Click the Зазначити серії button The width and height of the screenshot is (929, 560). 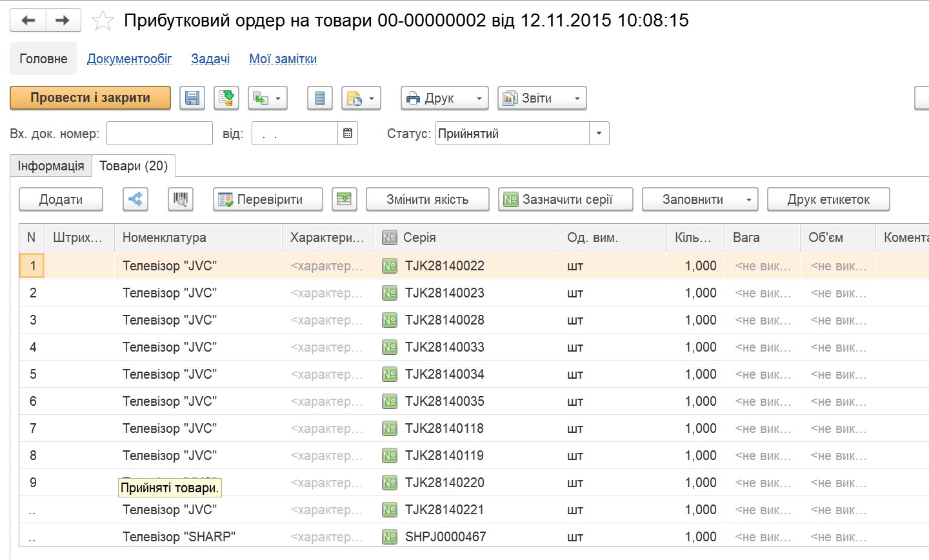click(566, 199)
